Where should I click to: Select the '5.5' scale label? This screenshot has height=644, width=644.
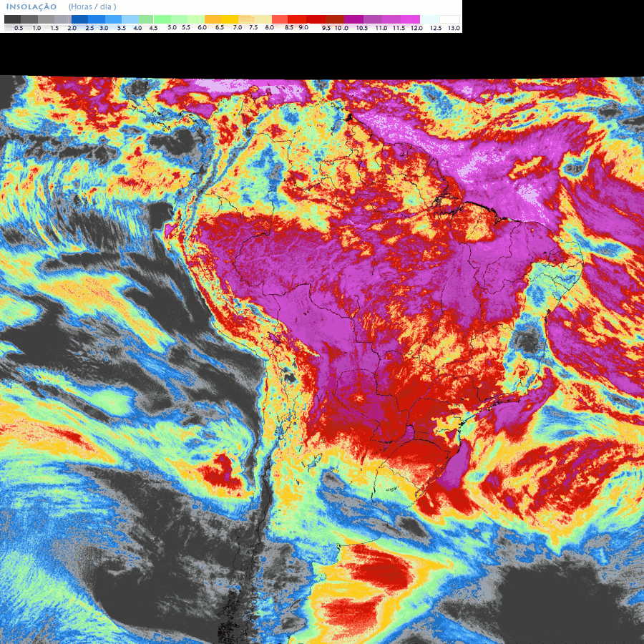click(x=186, y=27)
